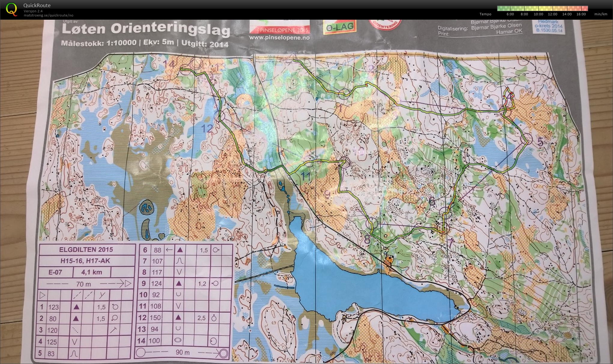Click the Hamar OK print credit

(510, 31)
